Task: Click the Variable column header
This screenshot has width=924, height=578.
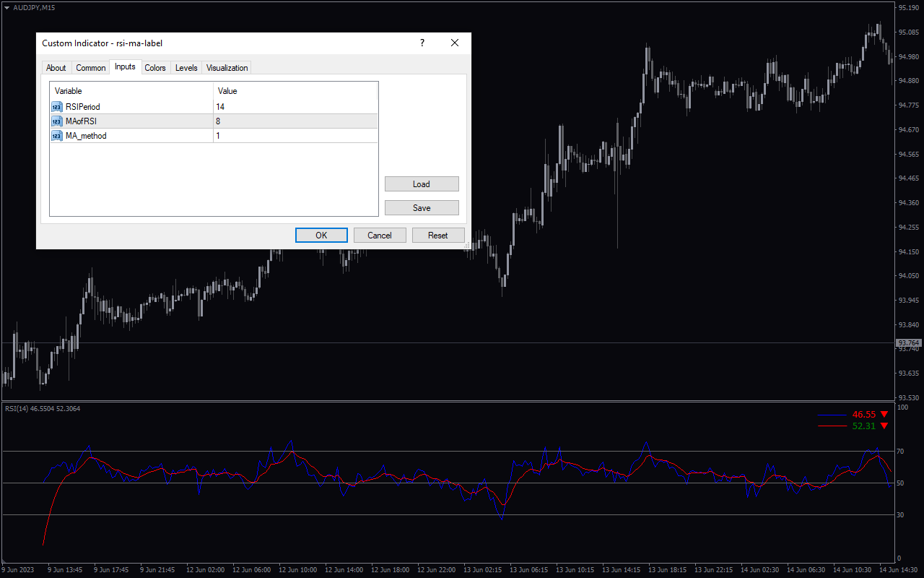Action: coord(131,91)
